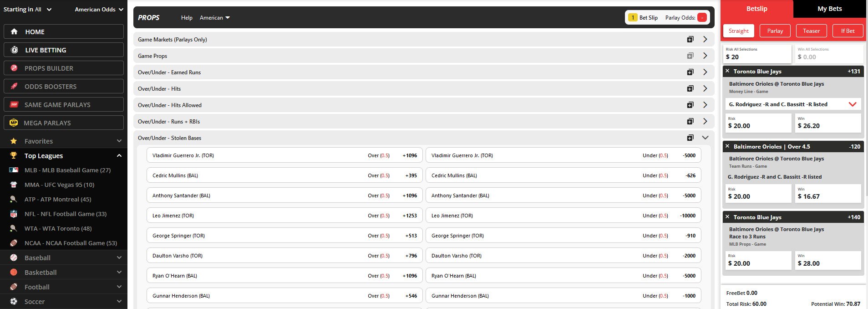Bet George Springer Over 0.5 at +513
The width and height of the screenshot is (868, 309).
[x=284, y=236]
